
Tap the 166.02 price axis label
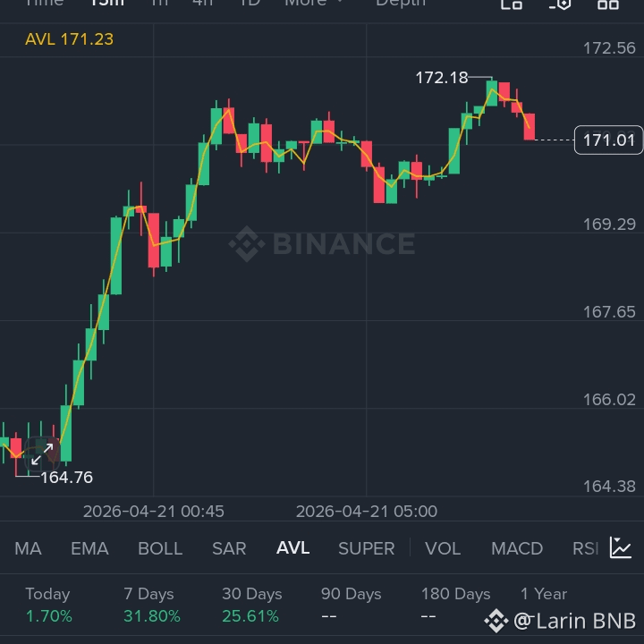(x=609, y=400)
